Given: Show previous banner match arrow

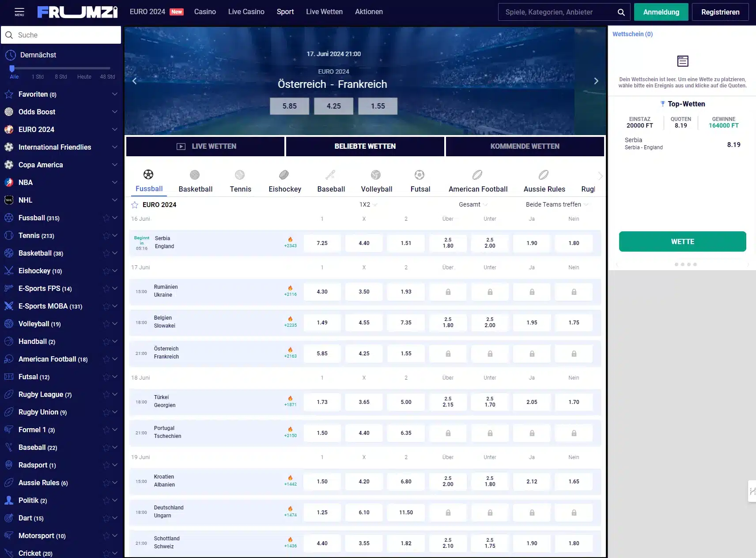Looking at the screenshot, I should 135,81.
